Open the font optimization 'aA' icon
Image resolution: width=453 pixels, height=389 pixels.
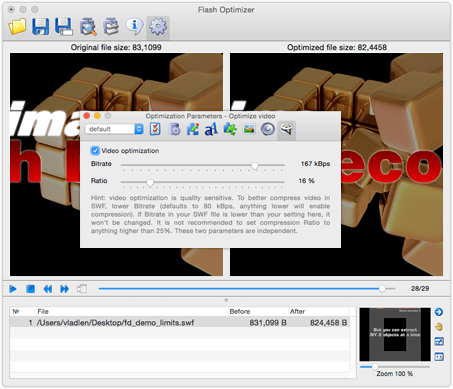point(211,129)
